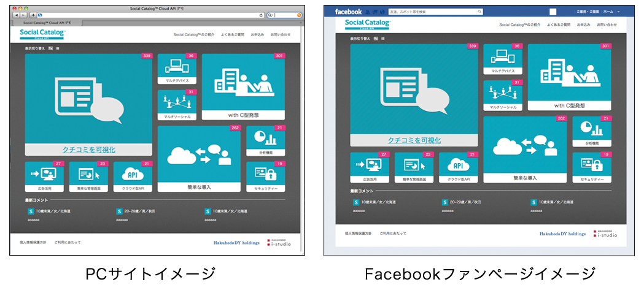Open the クラウド型API tile on the PC site

pyautogui.click(x=133, y=177)
